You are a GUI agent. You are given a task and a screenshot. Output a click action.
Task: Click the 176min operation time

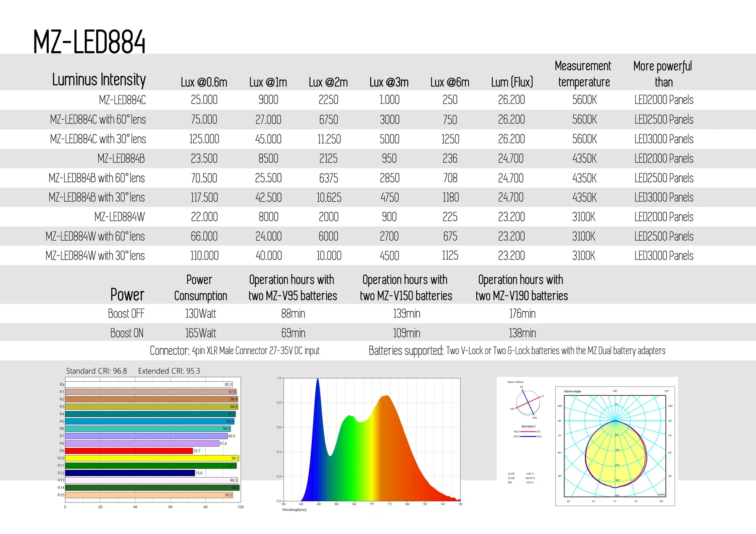[x=522, y=313]
